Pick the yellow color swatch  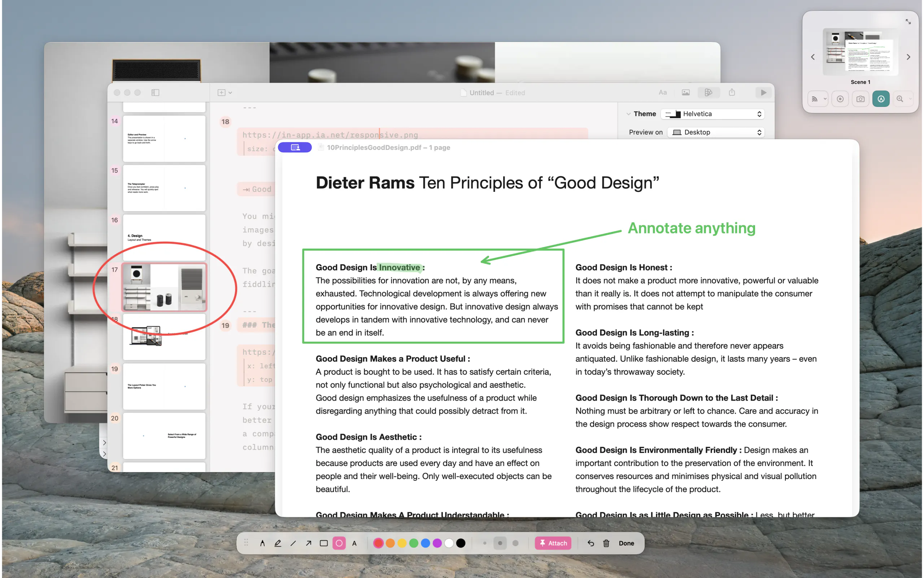pos(402,543)
